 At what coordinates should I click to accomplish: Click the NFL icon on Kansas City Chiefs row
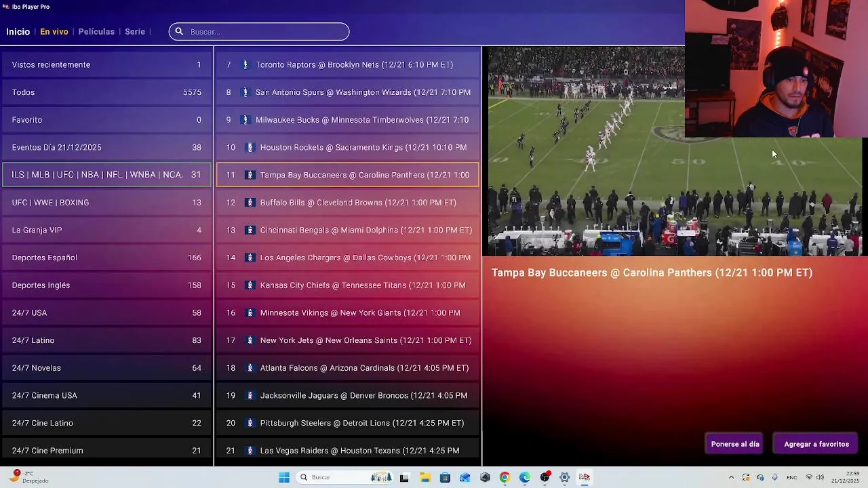(x=250, y=285)
